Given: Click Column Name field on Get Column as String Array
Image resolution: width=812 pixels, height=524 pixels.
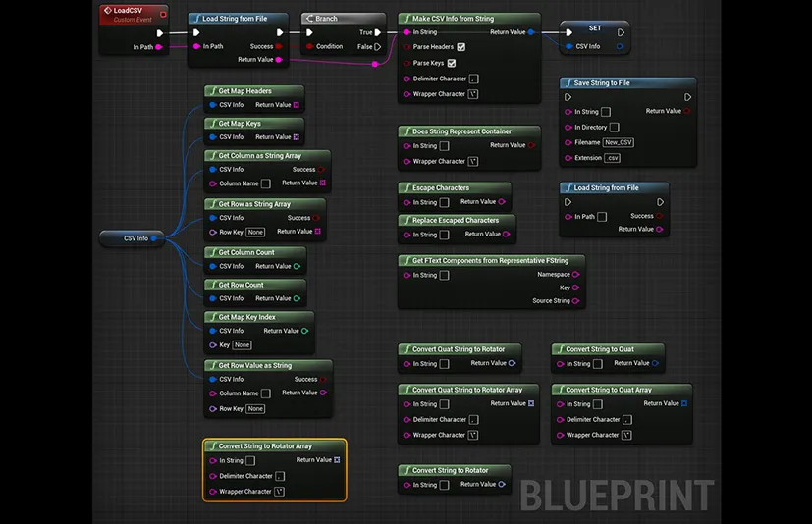Looking at the screenshot, I should click(x=266, y=183).
